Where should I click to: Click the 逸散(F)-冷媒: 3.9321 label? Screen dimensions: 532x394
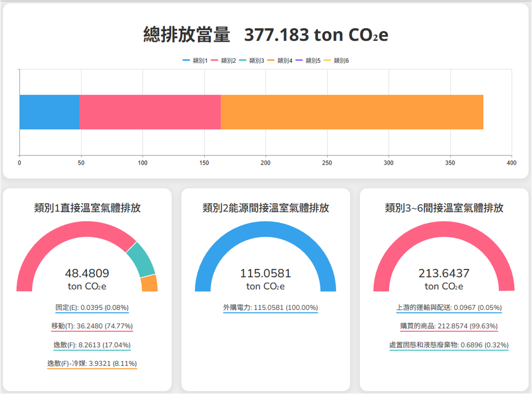click(92, 363)
